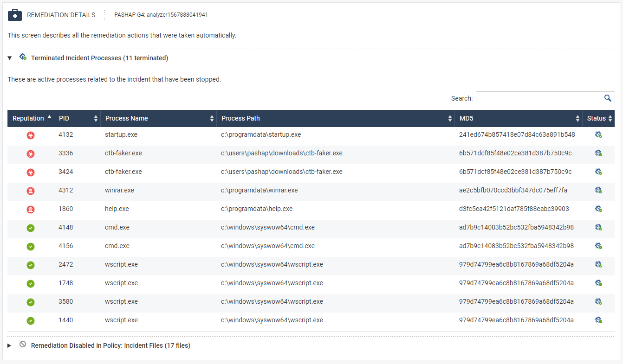
Task: Click the magnifying glass search icon
Action: 608,98
